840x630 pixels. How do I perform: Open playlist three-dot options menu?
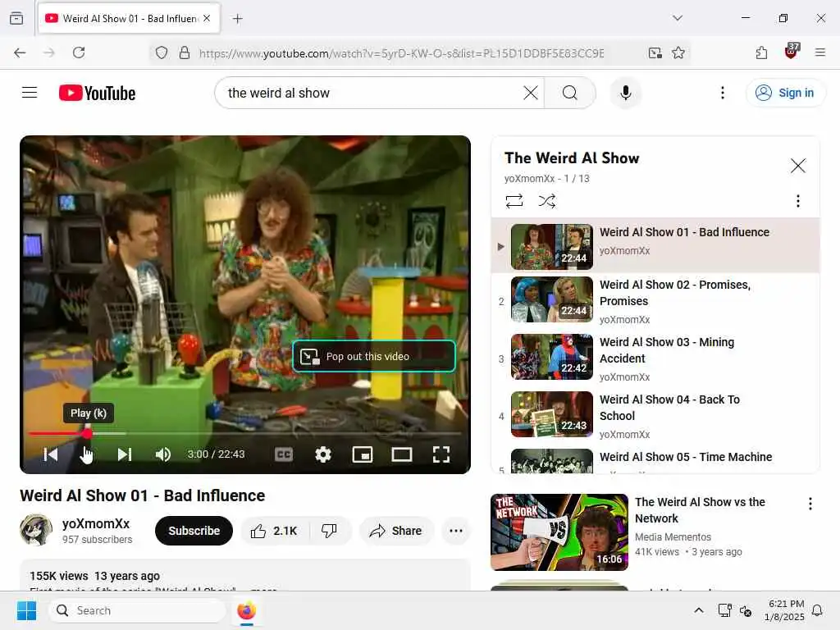[x=797, y=201]
